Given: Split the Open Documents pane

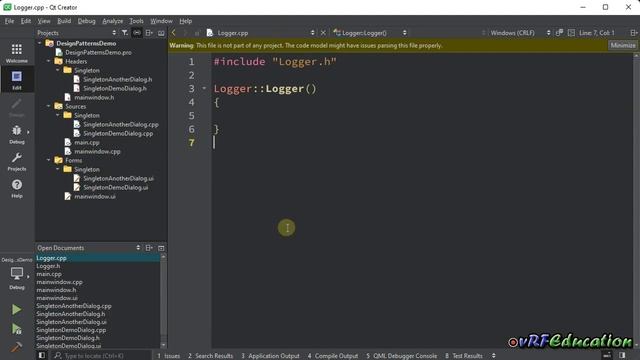Looking at the screenshot, I should click(x=149, y=248).
